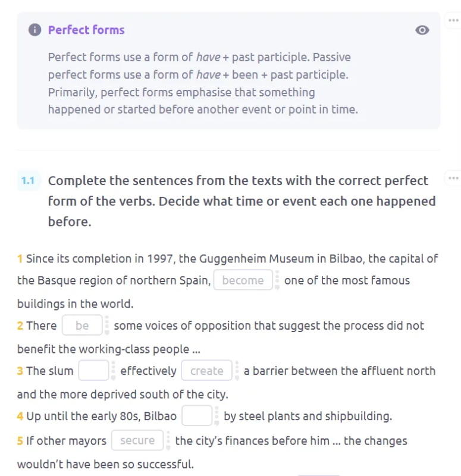Focus the 'become' answer field in sentence 1
This screenshot has height=476, width=461.
pyautogui.click(x=243, y=280)
